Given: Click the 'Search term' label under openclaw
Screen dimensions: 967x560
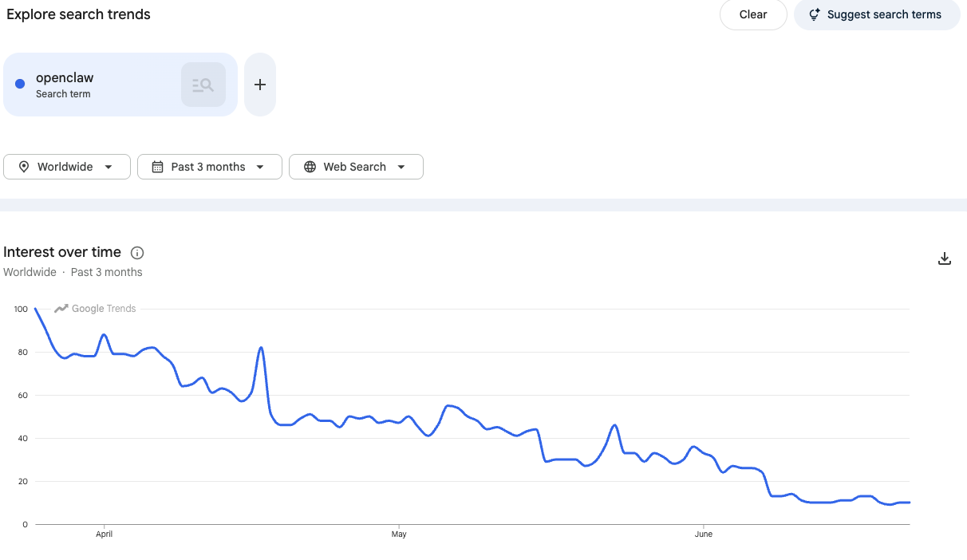Looking at the screenshot, I should click(63, 94).
